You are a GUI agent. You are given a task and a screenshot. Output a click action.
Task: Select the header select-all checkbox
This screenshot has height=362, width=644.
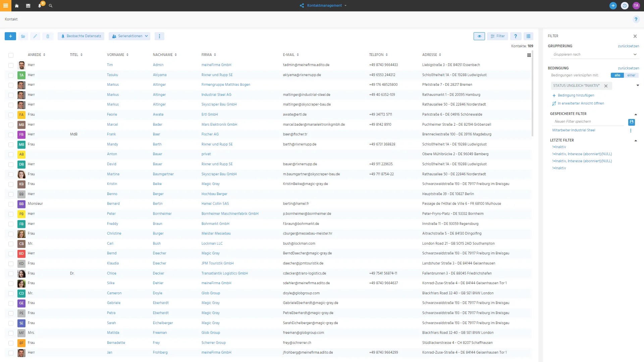point(11,55)
